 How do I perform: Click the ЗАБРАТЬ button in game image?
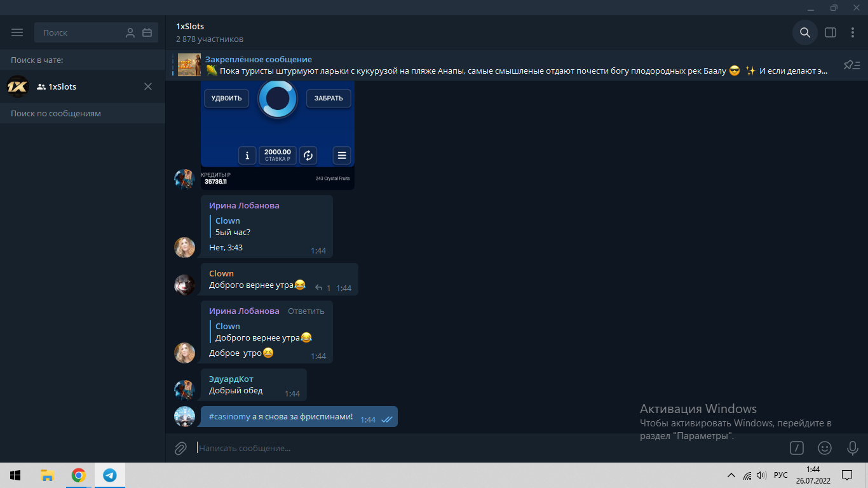point(329,98)
